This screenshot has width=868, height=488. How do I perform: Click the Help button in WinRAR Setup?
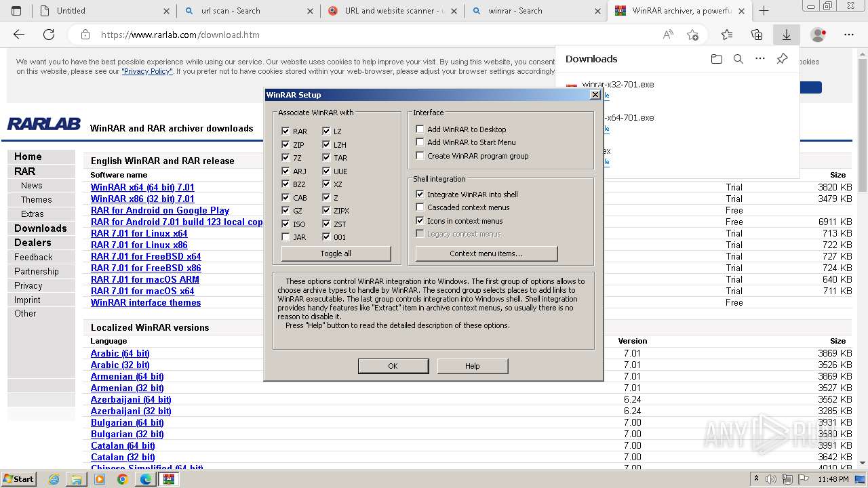coord(472,366)
